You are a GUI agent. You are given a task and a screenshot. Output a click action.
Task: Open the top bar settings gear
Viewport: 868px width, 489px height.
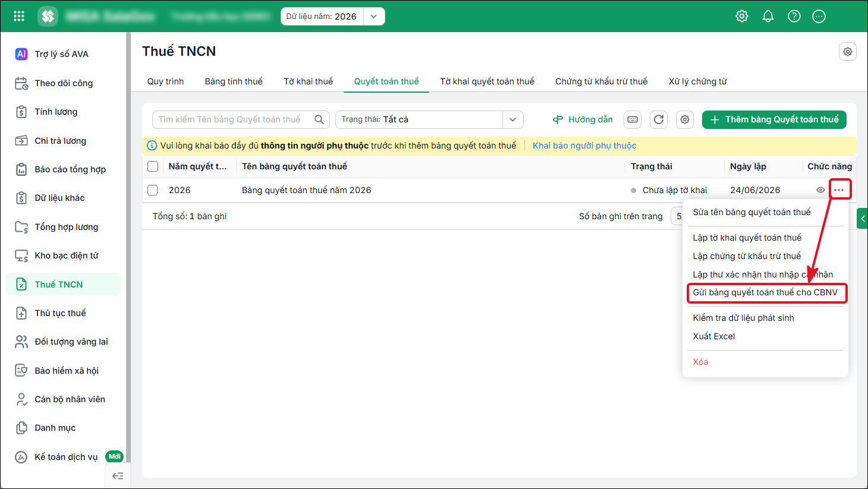[x=742, y=16]
